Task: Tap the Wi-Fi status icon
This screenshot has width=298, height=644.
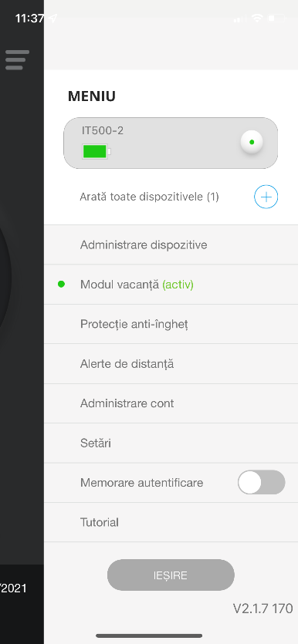Action: click(257, 18)
